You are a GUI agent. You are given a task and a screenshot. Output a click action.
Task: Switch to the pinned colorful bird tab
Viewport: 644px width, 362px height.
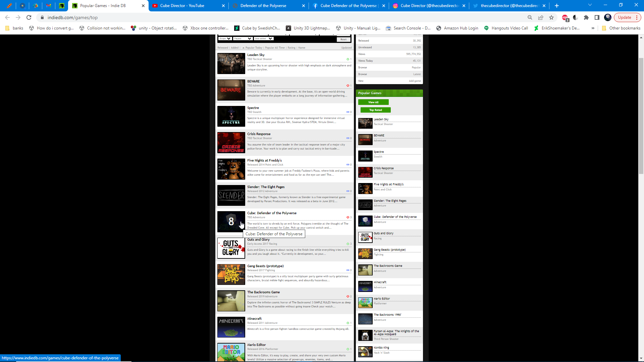(x=36, y=6)
